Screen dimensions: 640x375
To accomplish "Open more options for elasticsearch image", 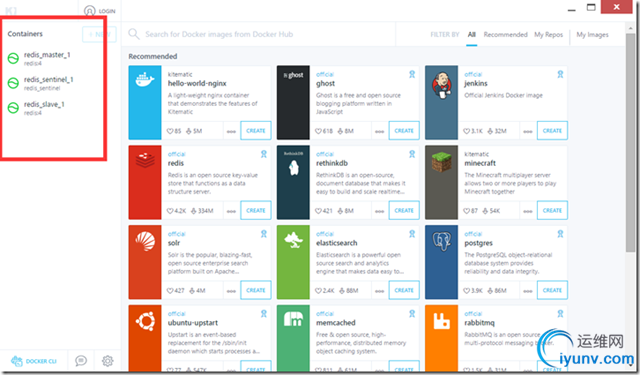I will pos(380,291).
